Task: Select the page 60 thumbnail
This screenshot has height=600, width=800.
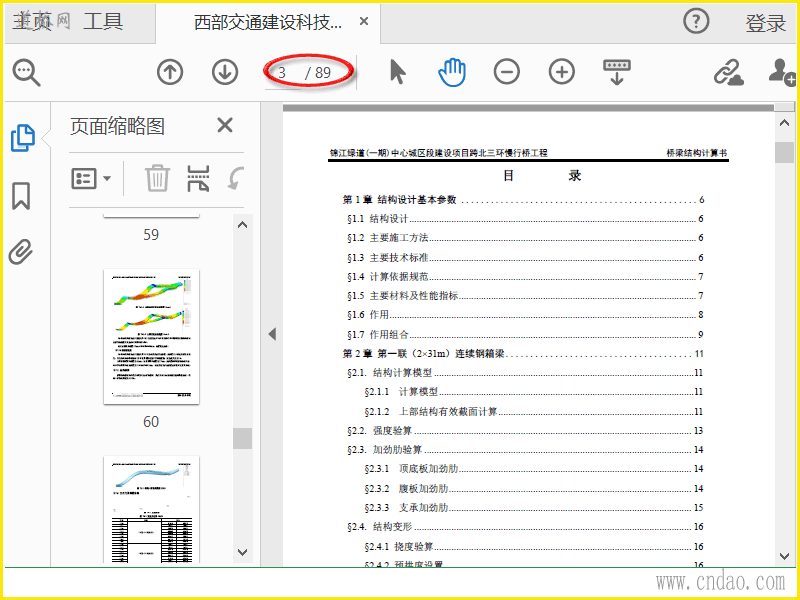Action: pos(151,337)
